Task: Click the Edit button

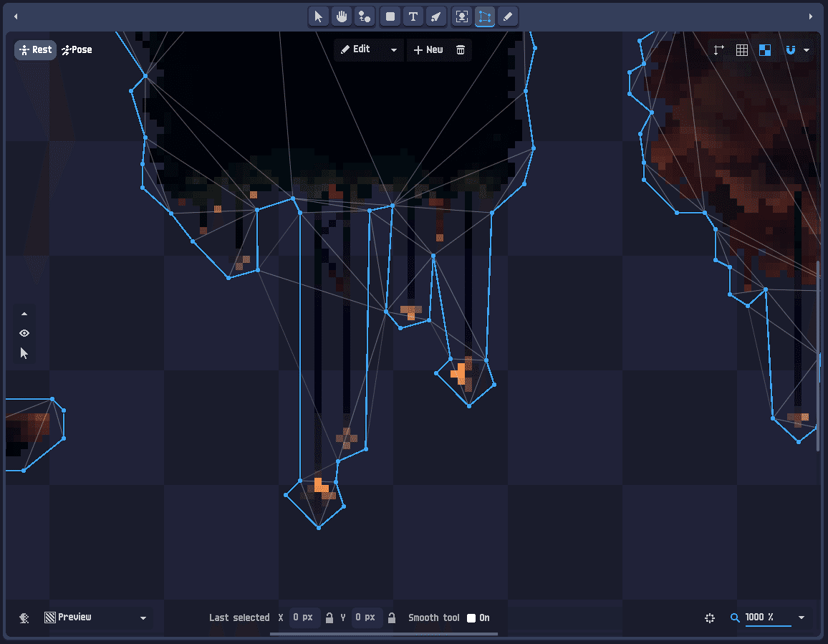Action: point(355,49)
